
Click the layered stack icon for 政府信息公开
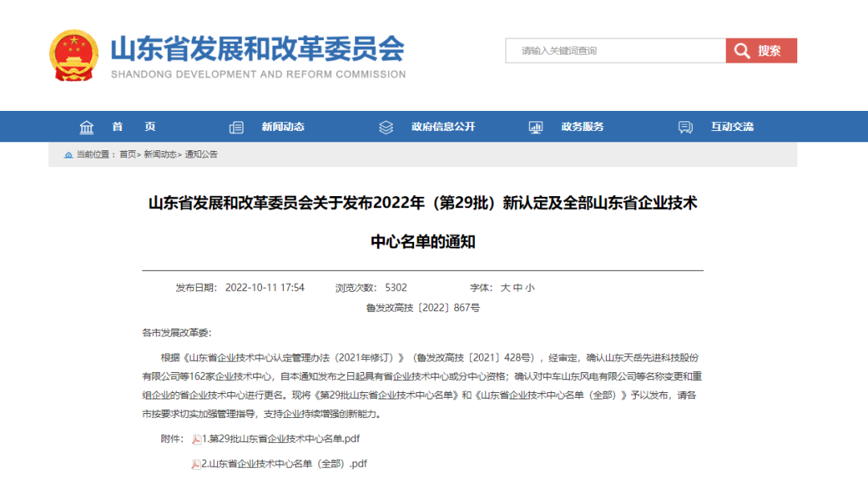tap(386, 127)
